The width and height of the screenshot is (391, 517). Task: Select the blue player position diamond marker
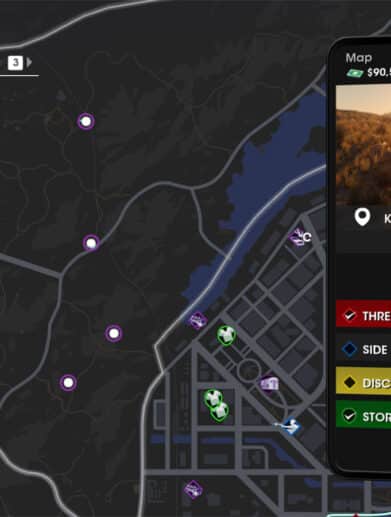click(291, 426)
